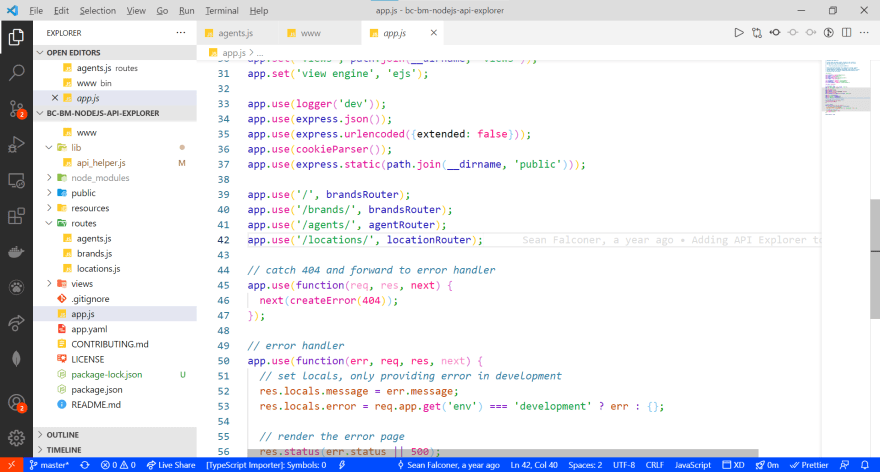Viewport: 880px width, 472px height.
Task: Click the remote window icon in status bar
Action: pyautogui.click(x=11, y=465)
